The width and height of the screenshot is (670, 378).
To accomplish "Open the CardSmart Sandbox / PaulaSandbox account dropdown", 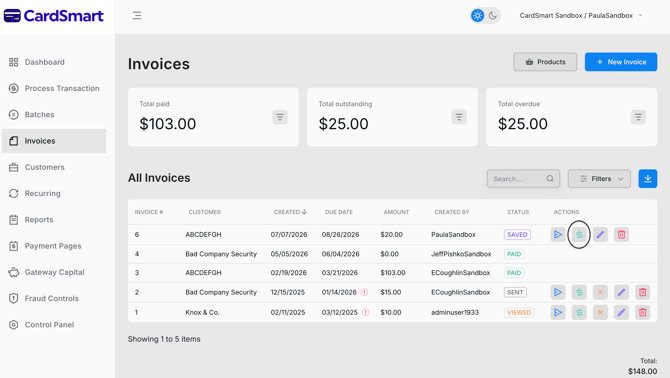I will tap(581, 16).
